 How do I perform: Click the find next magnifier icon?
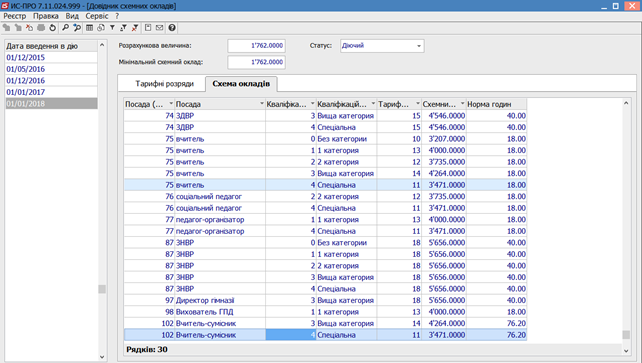(77, 28)
